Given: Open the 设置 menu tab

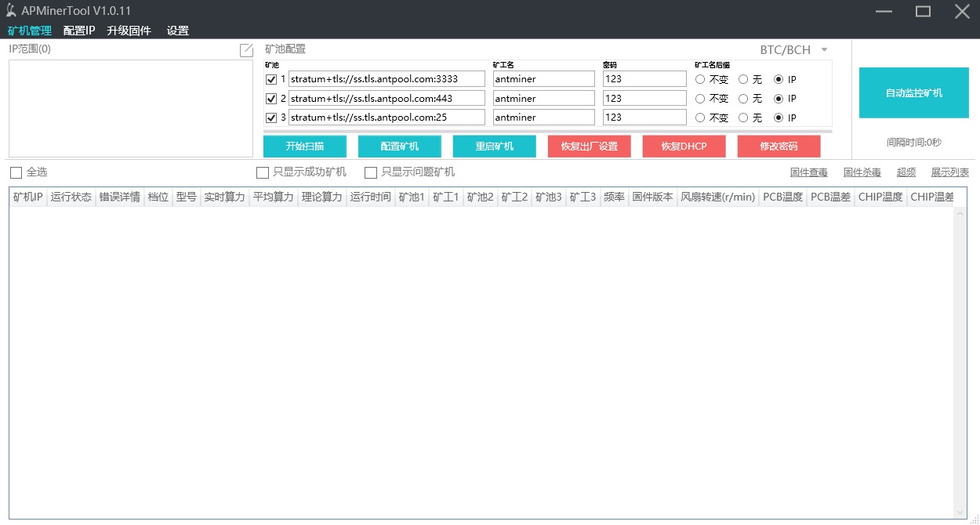Looking at the screenshot, I should tap(178, 31).
